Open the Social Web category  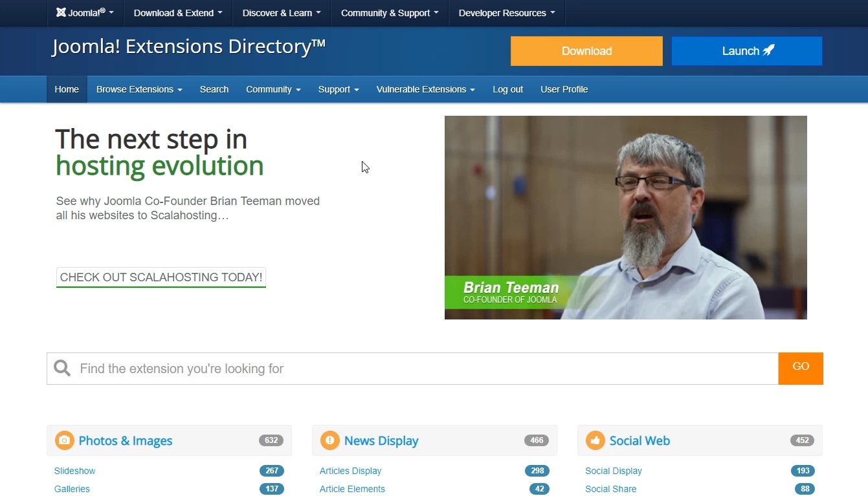point(640,441)
